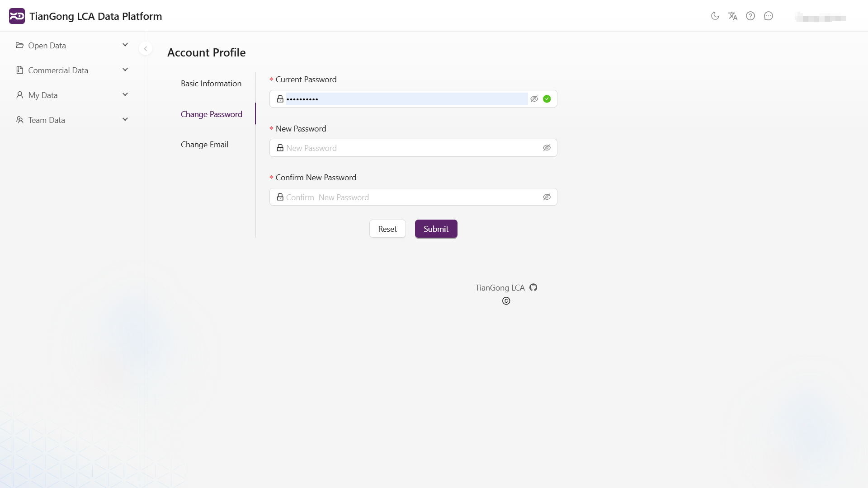Screen dimensions: 868x488
Task: Go to Basic Information tab
Action: click(x=211, y=84)
